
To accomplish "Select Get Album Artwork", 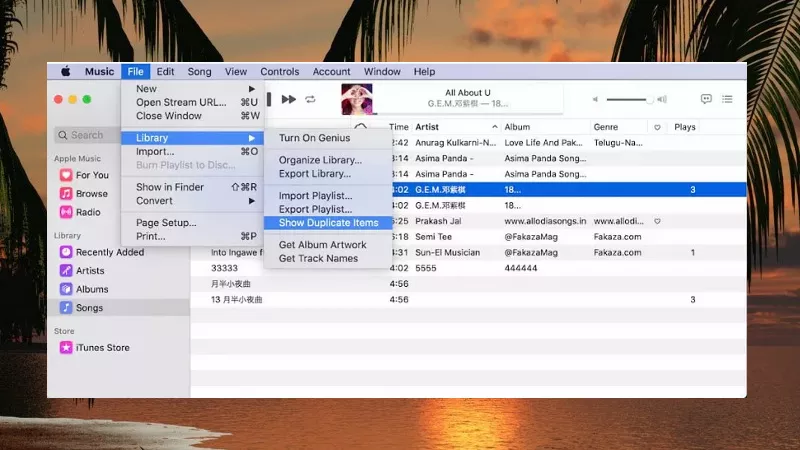I will 328,245.
